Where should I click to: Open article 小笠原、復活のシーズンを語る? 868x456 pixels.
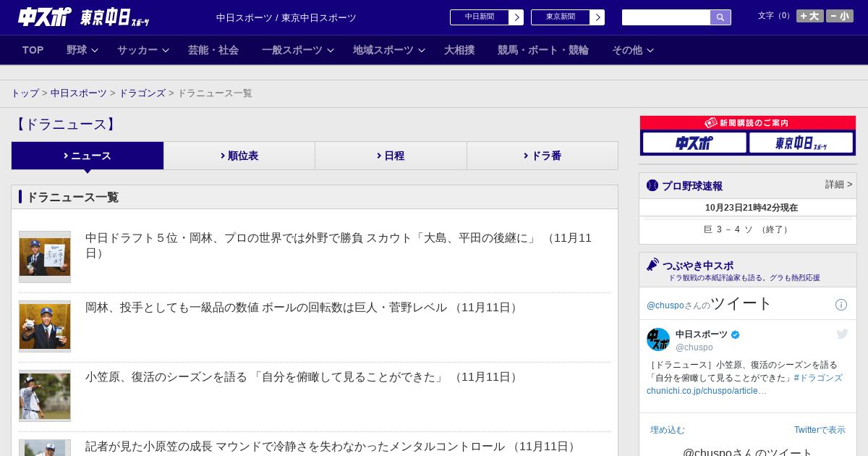(304, 377)
